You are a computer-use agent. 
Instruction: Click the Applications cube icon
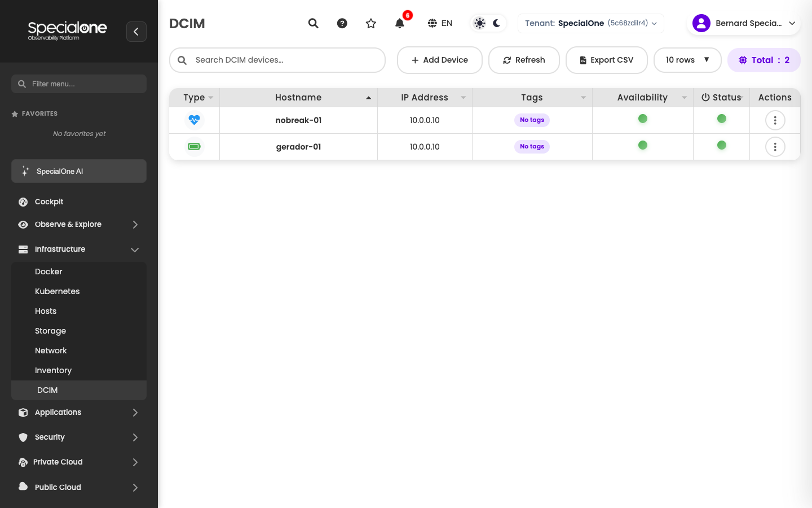[x=23, y=413]
